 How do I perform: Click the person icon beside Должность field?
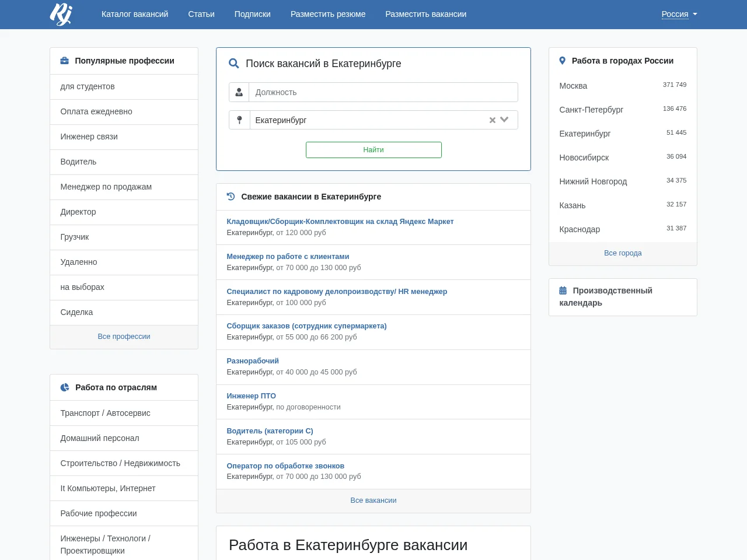(239, 92)
